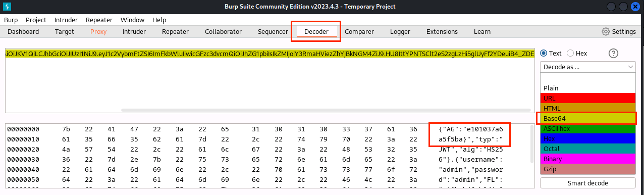Click hex offset 00000000 row
This screenshot has width=644, height=195.
click(23, 129)
